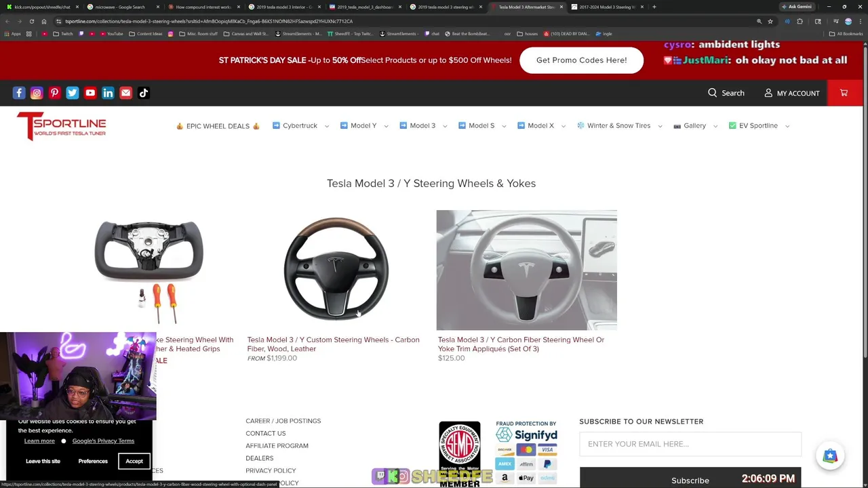
Task: Open TSportline Twitter icon
Action: [73, 93]
